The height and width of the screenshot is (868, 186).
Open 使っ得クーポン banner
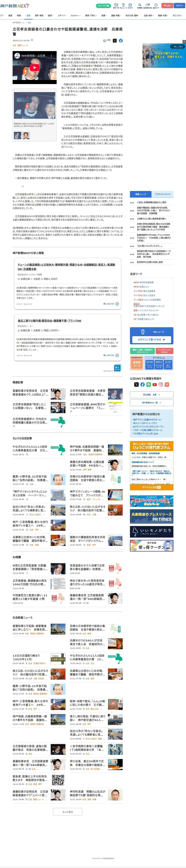152,546
